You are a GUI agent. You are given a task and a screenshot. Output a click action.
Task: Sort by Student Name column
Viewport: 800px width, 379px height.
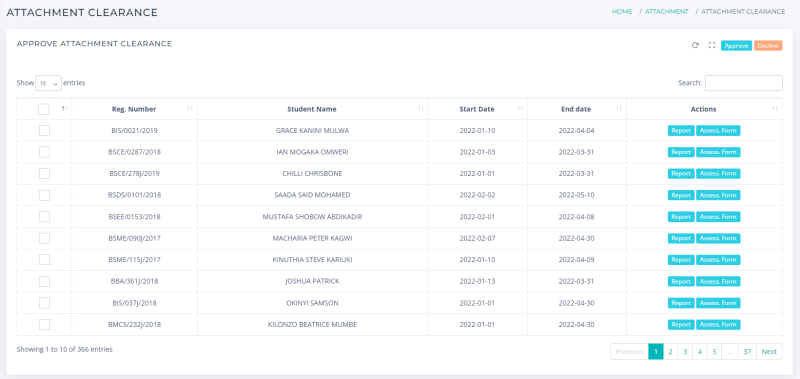tap(312, 109)
